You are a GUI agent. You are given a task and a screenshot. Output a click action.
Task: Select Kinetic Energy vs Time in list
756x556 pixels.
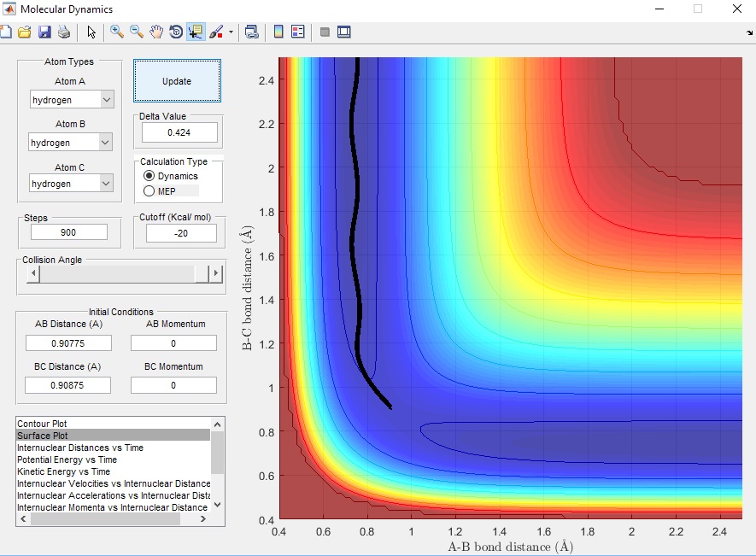coord(64,471)
